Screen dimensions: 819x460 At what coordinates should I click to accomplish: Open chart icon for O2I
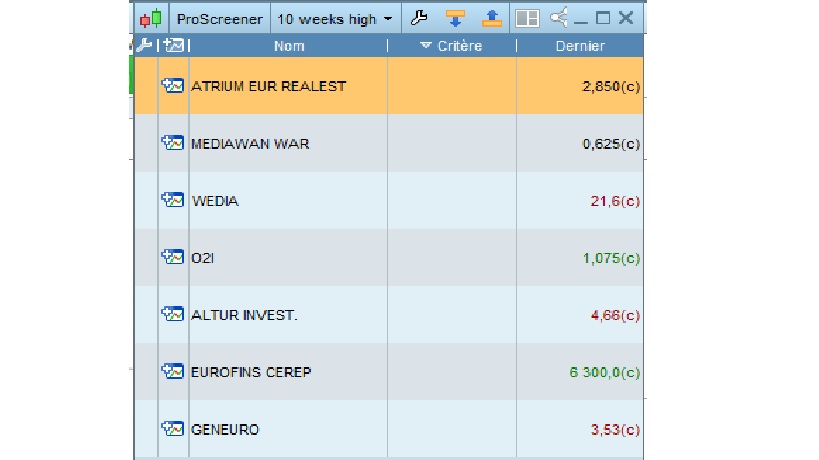click(x=172, y=257)
